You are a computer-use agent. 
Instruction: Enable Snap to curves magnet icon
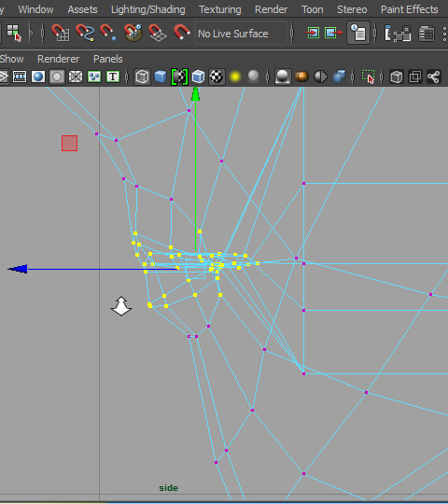[x=85, y=33]
